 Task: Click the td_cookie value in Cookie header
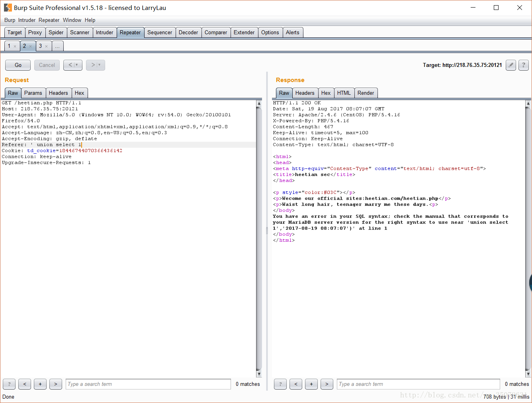tap(91, 151)
